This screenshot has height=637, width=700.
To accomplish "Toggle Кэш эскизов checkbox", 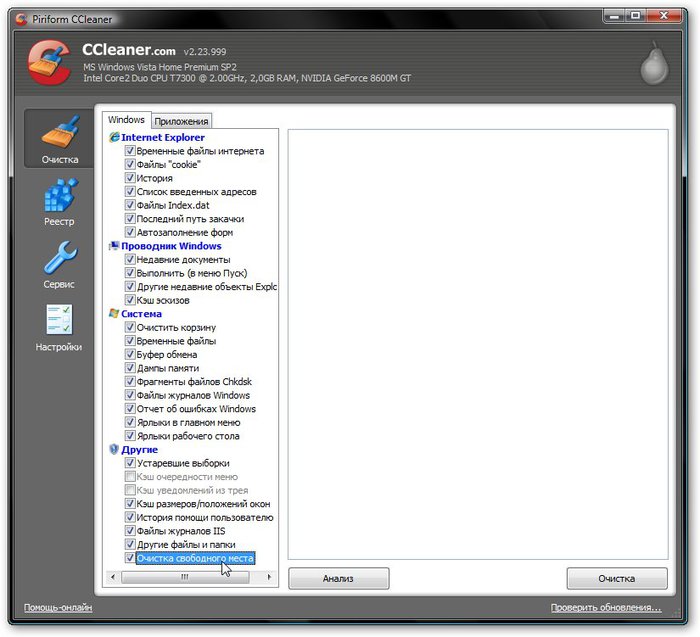I will click(x=130, y=300).
